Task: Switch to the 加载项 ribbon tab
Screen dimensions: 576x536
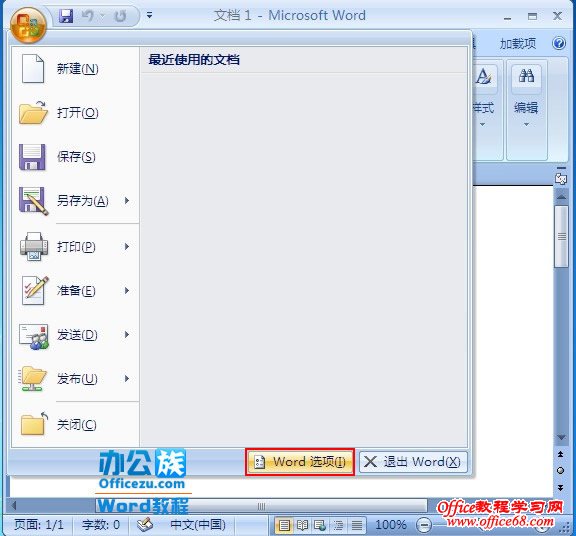Action: click(518, 44)
